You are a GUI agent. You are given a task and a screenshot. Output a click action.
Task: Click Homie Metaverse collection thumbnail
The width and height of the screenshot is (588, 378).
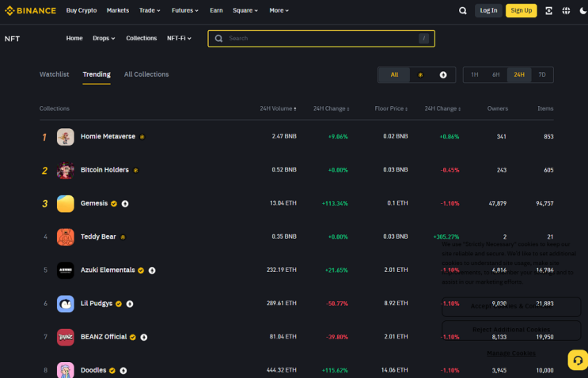[x=65, y=137]
